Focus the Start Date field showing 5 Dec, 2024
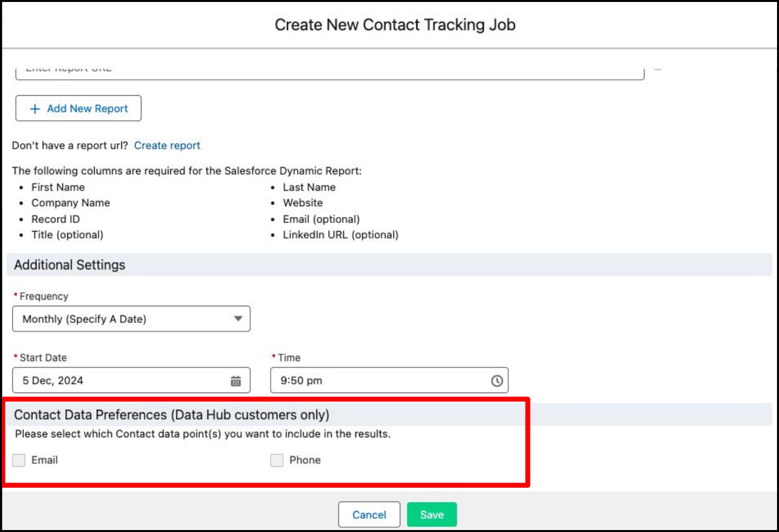779x532 pixels. click(x=118, y=381)
